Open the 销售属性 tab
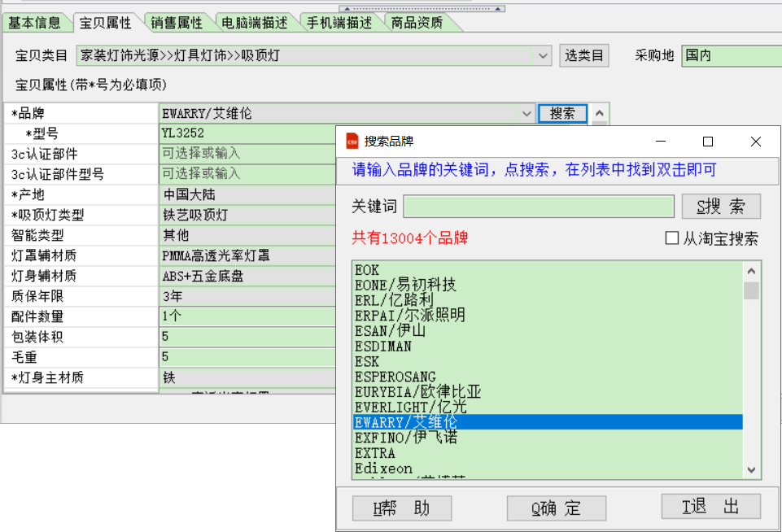 click(x=177, y=23)
